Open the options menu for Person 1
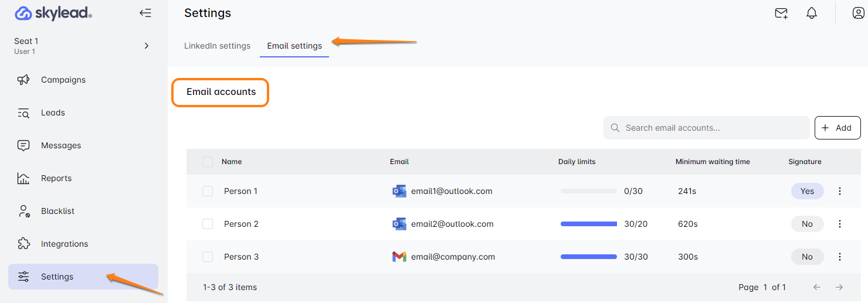The width and height of the screenshot is (868, 303). (840, 191)
